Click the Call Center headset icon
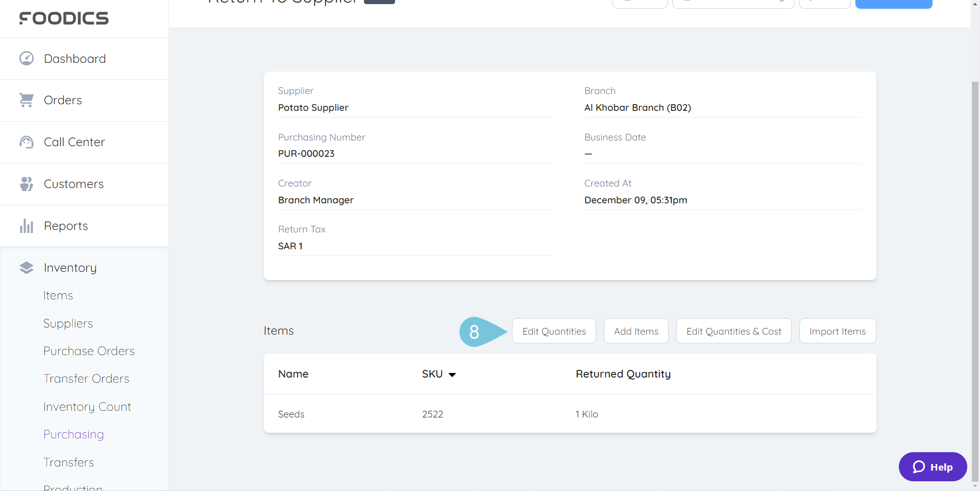The height and width of the screenshot is (491, 980). click(26, 142)
